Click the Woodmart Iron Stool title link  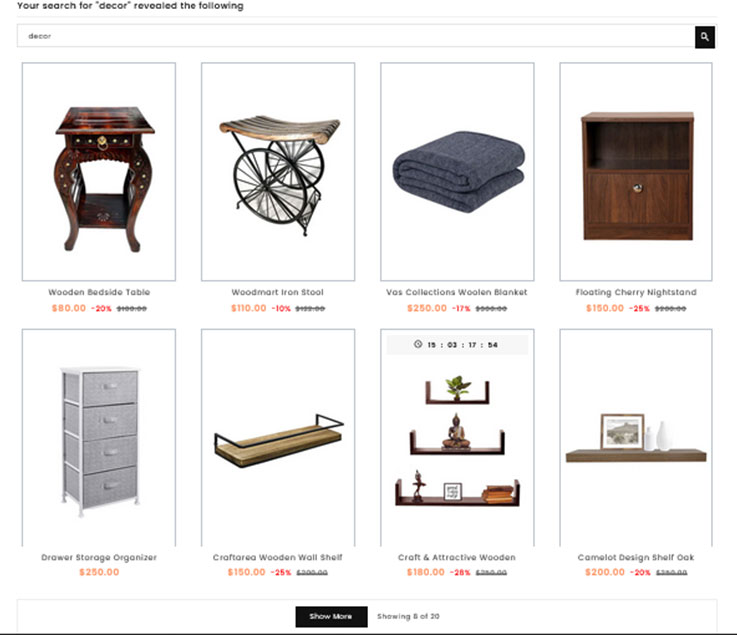(277, 292)
